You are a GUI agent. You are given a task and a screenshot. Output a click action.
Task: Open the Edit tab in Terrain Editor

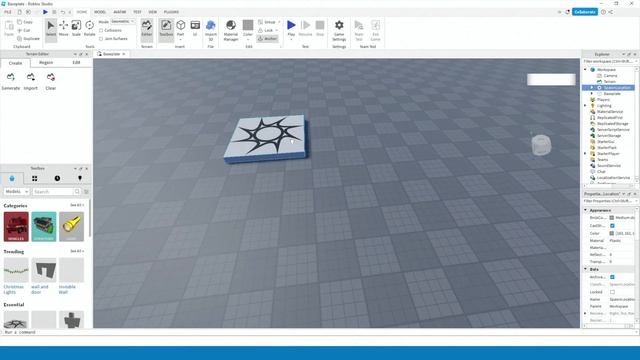tap(76, 63)
